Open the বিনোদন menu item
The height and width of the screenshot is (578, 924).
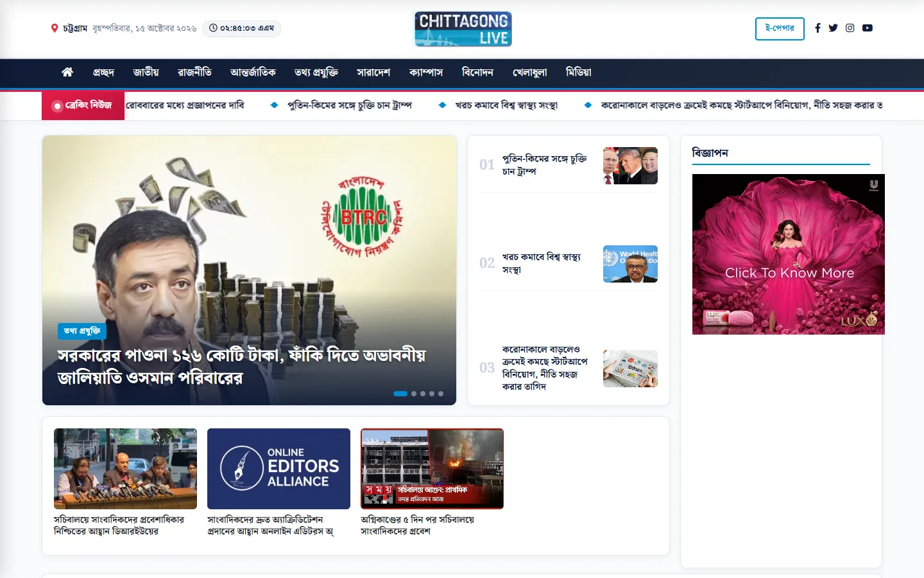point(477,73)
